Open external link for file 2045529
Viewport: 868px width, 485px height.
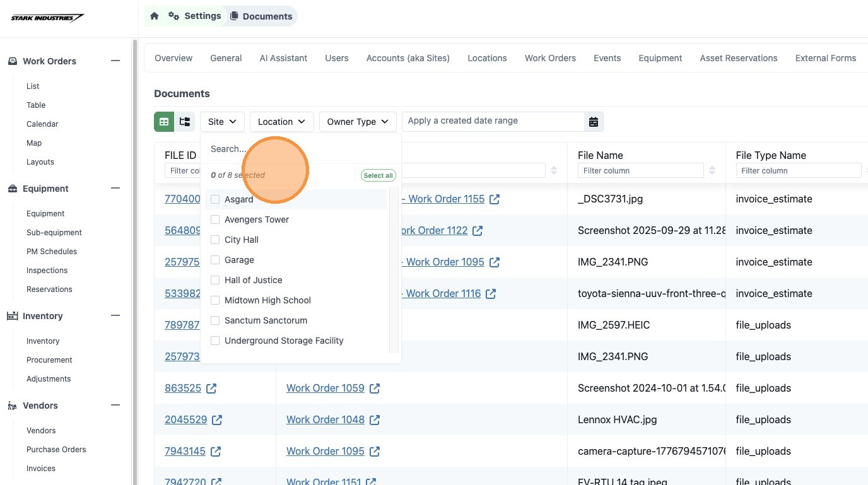(217, 420)
